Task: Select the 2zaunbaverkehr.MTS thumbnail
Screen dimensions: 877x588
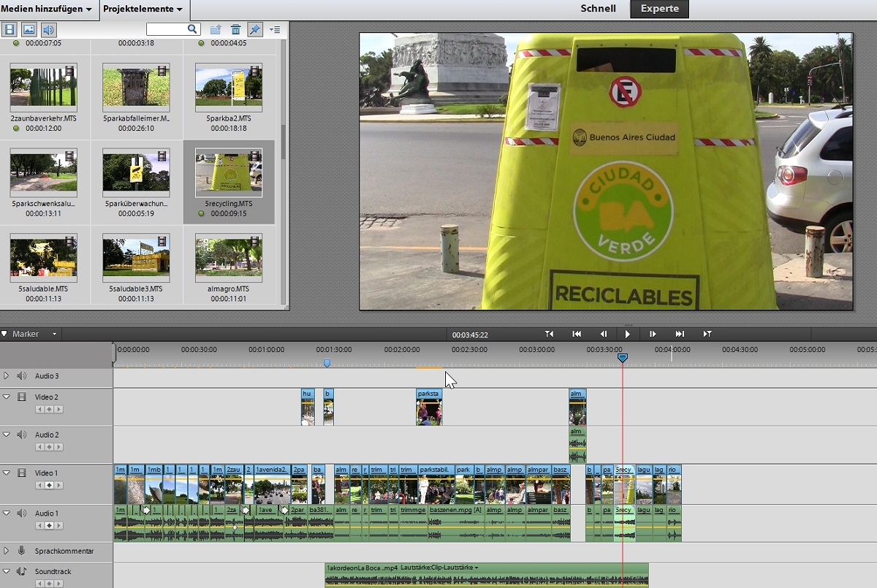Action: [44, 88]
